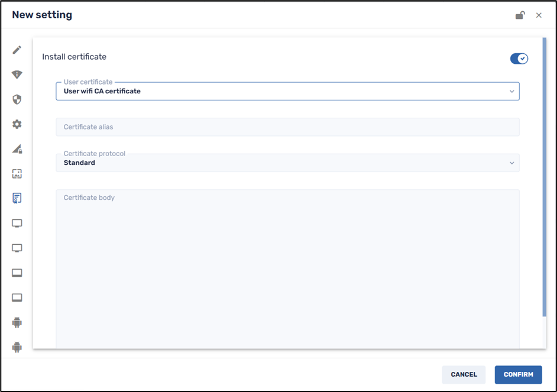This screenshot has height=392, width=557.
Task: Select the cellular signal lock sidebar icon
Action: tap(17, 149)
